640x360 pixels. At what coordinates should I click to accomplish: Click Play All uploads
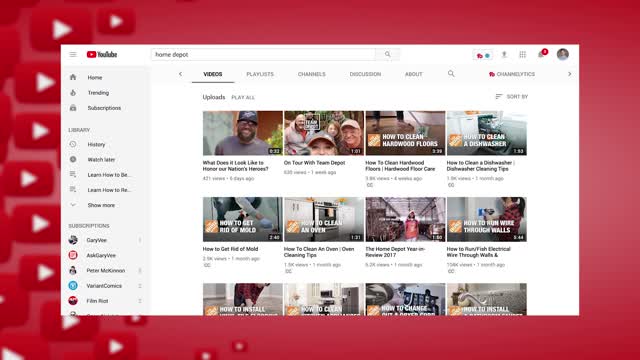pyautogui.click(x=243, y=98)
